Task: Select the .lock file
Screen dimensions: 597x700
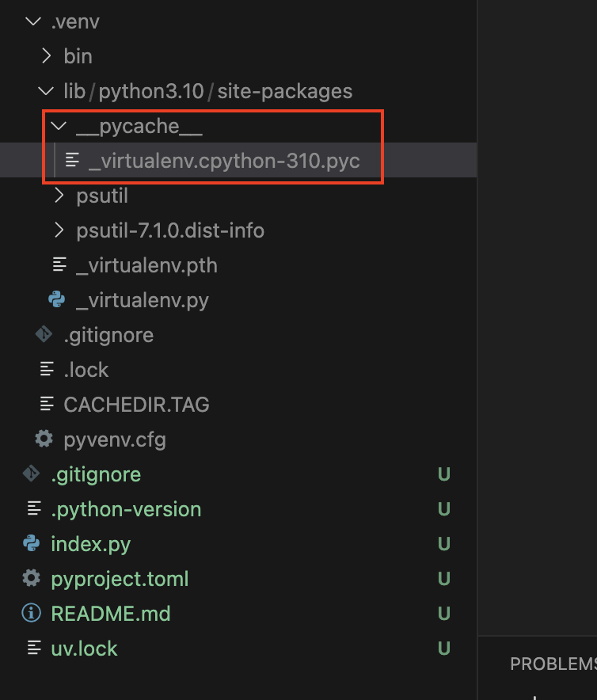Action: 86,370
